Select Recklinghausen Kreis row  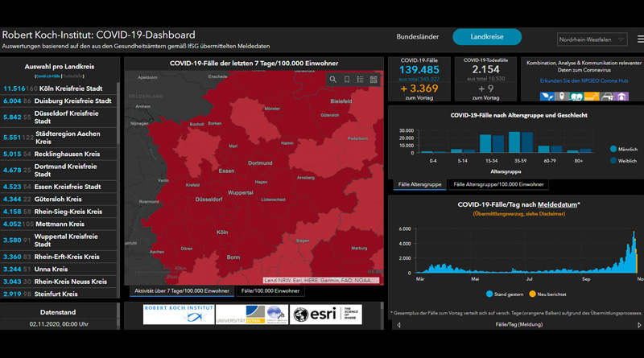coord(58,154)
